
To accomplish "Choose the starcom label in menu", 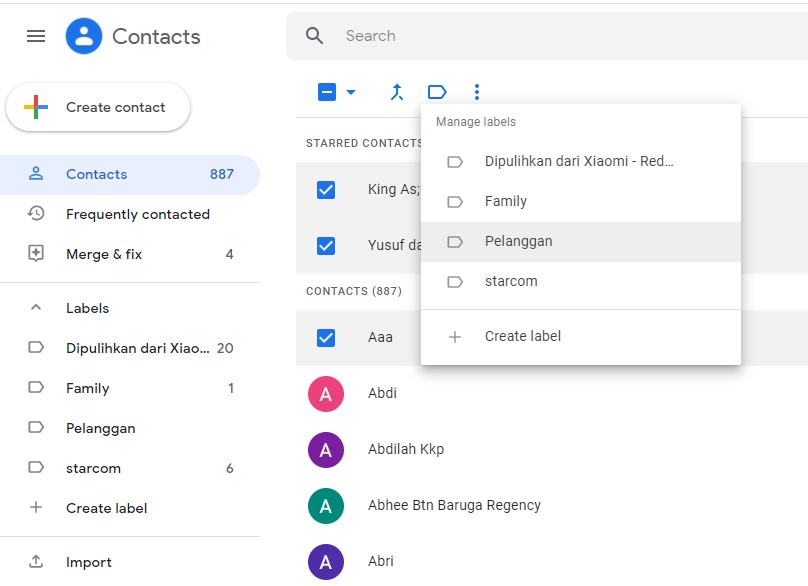I will (x=511, y=281).
